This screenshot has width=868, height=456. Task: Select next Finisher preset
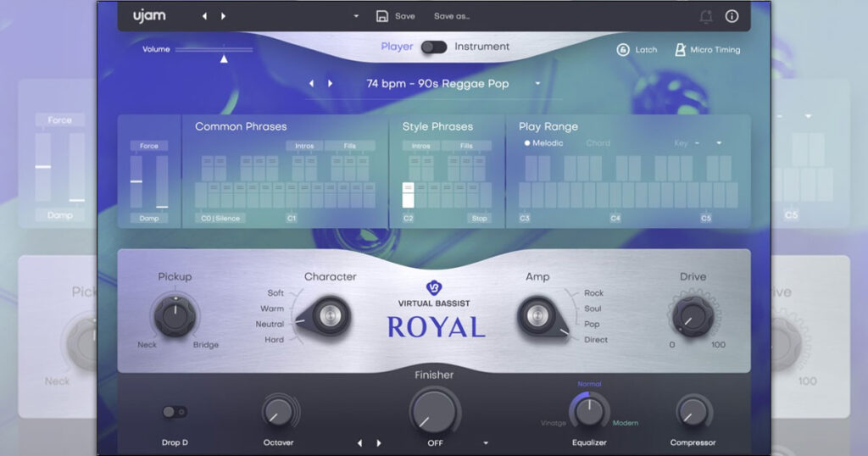(379, 443)
